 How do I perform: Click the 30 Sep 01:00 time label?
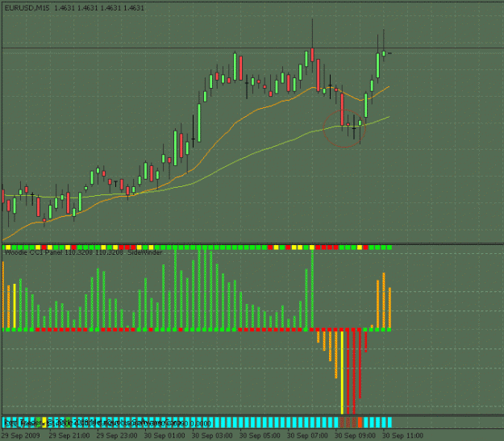pyautogui.click(x=165, y=435)
